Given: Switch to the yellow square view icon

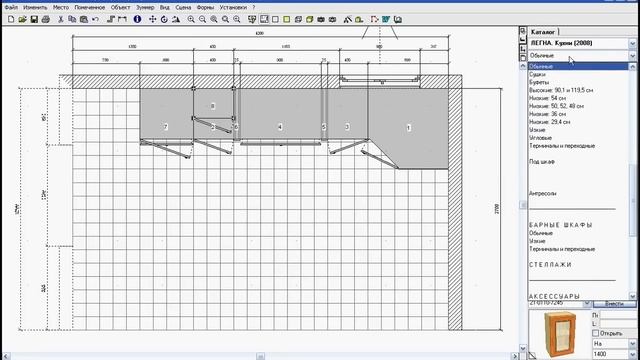Looking at the screenshot, I should tap(287, 19).
